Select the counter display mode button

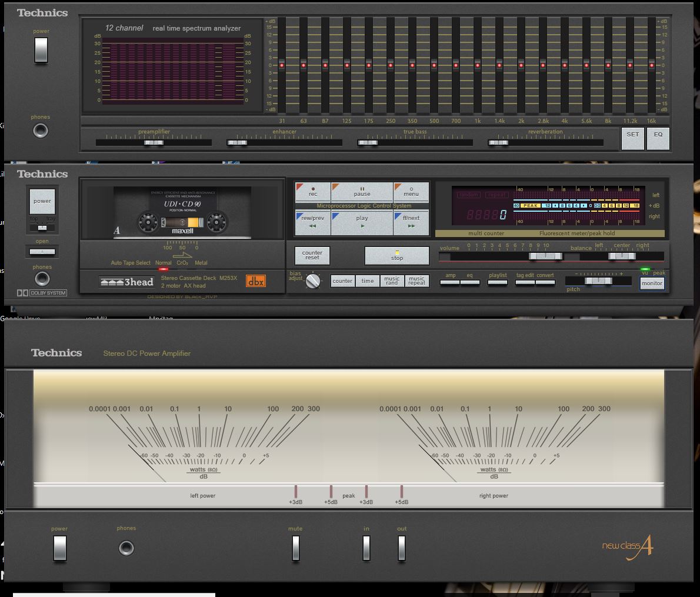click(342, 281)
